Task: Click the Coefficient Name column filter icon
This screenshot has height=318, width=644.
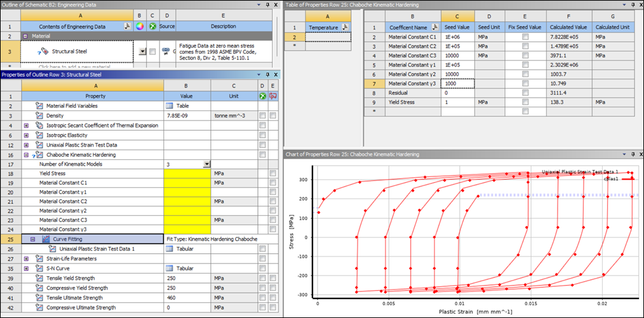Action: (x=434, y=27)
